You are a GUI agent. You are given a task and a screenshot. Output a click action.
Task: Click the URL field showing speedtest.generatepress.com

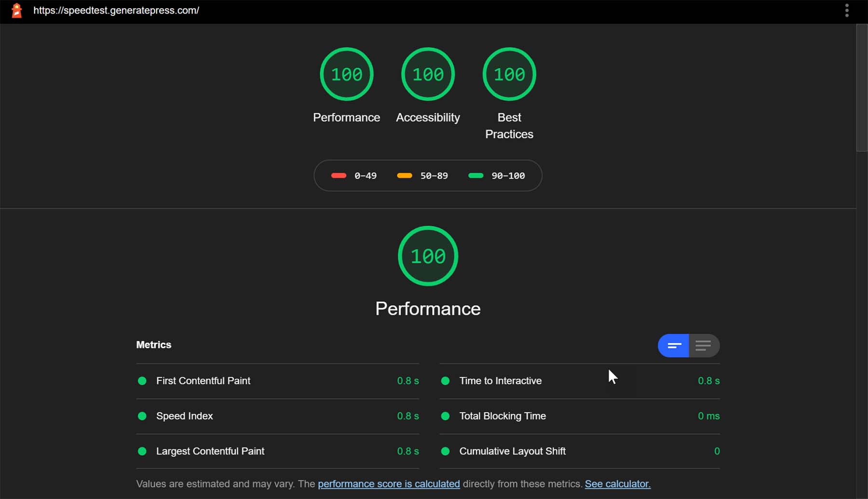tap(116, 10)
